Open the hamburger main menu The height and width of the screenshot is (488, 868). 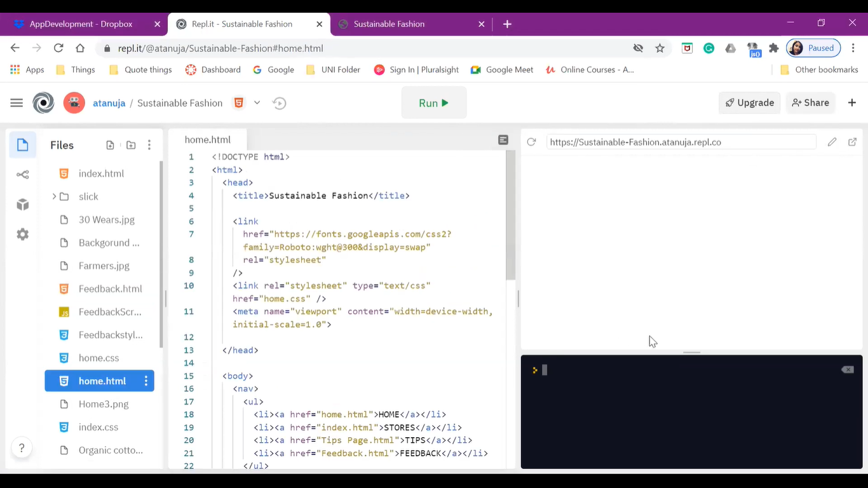[17, 103]
